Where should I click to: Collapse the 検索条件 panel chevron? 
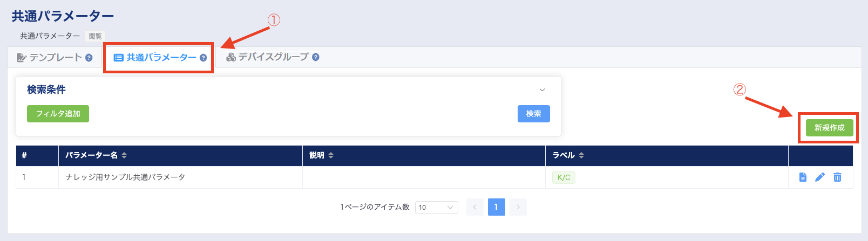tap(542, 90)
